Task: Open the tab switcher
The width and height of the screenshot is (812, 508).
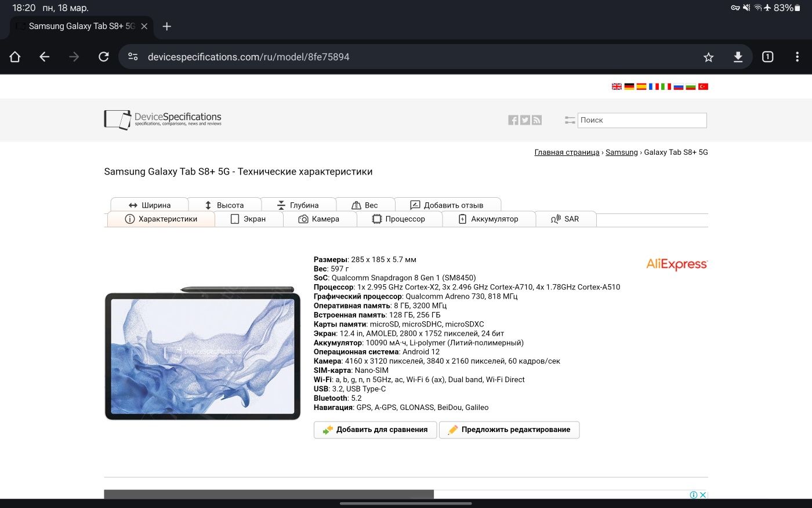Action: [767, 57]
